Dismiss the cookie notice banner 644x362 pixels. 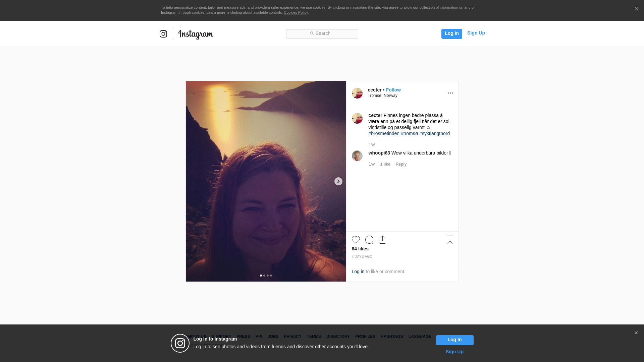(x=636, y=9)
